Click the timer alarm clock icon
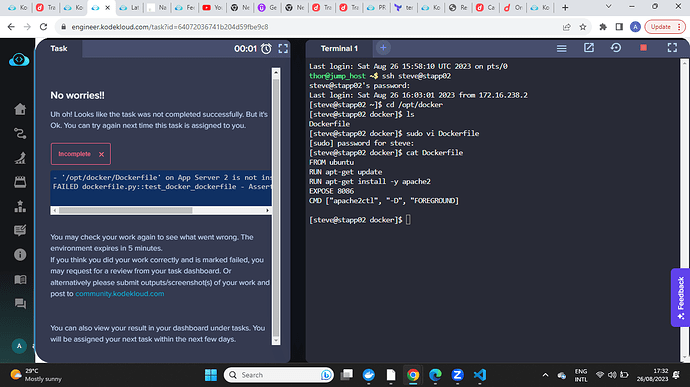Screen dimensions: 690x387 click(x=266, y=48)
